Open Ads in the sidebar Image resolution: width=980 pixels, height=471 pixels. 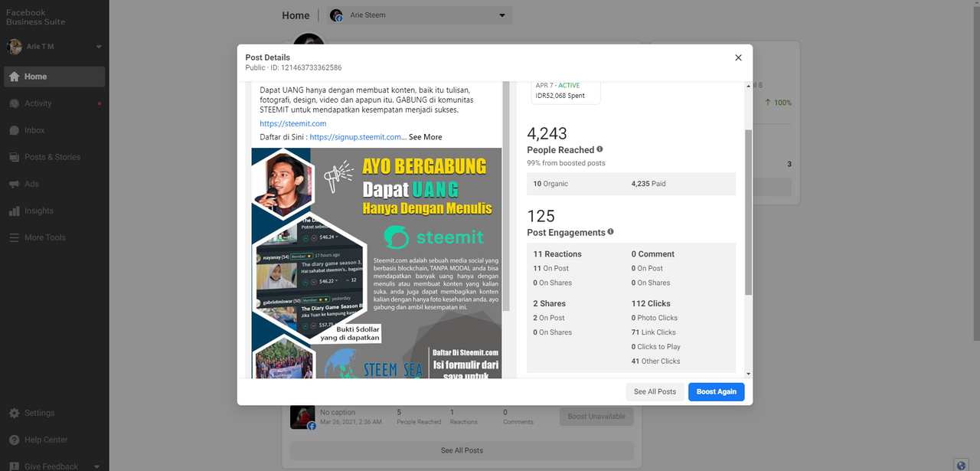click(x=54, y=184)
